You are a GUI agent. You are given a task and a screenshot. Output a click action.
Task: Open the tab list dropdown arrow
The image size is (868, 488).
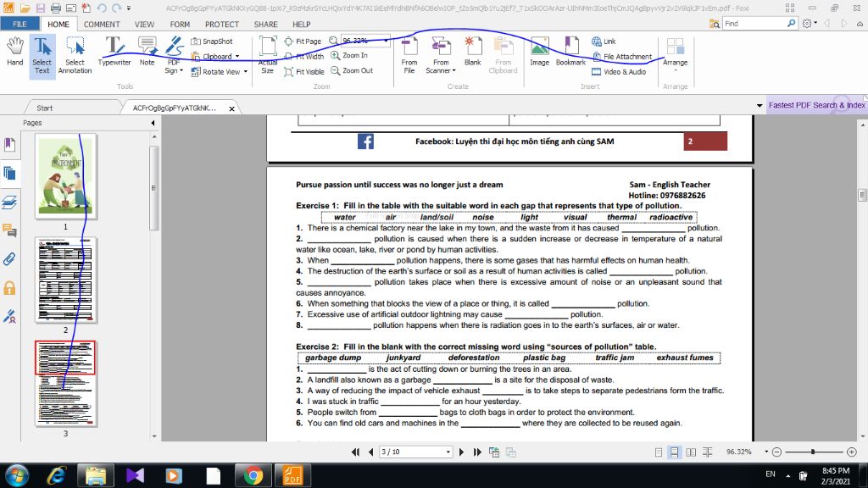pos(759,106)
